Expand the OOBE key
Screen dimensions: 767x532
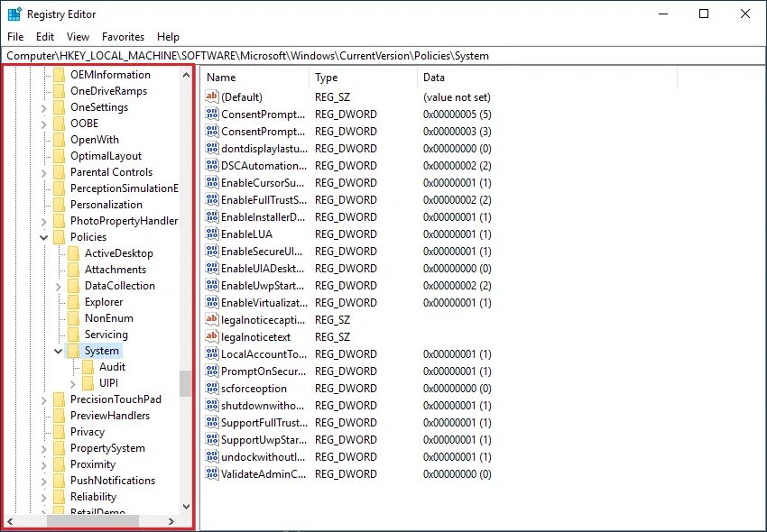pos(44,124)
